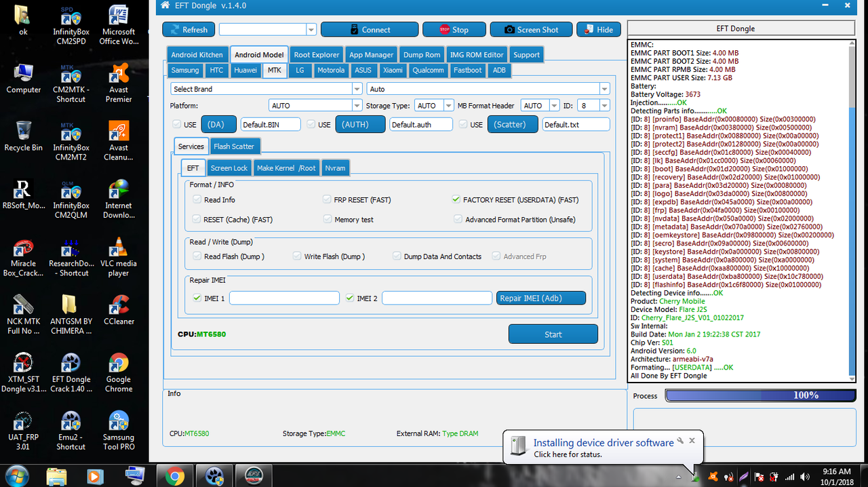The height and width of the screenshot is (487, 868).
Task: Enable Write Flash (Dump) checkbox
Action: pos(297,256)
